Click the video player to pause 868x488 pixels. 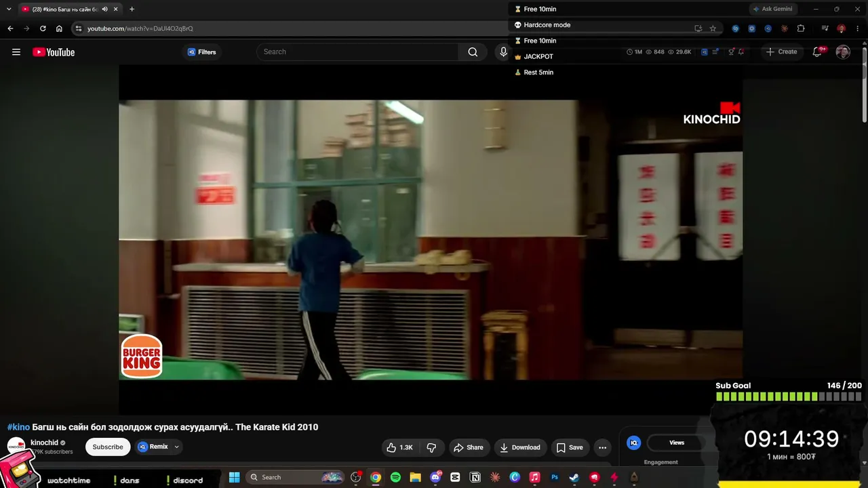pos(431,240)
